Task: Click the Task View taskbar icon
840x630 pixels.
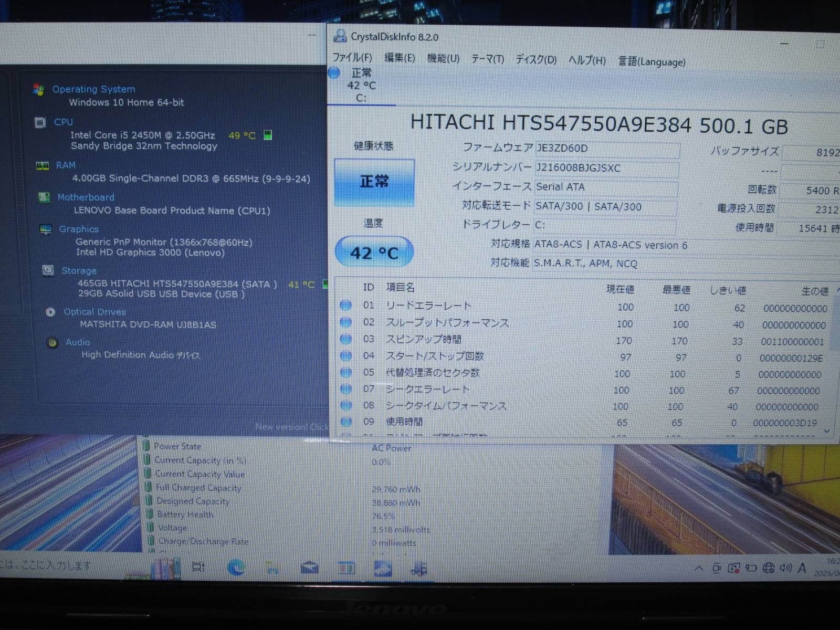Action: pos(198,567)
